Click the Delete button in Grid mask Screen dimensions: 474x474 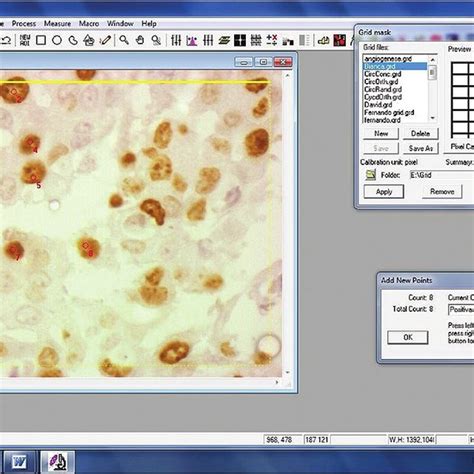point(420,134)
